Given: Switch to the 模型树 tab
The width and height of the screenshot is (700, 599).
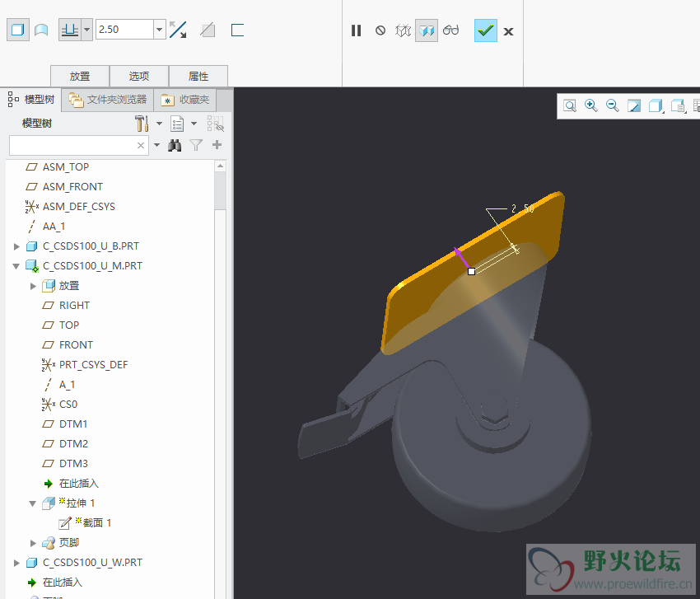Looking at the screenshot, I should (31, 99).
